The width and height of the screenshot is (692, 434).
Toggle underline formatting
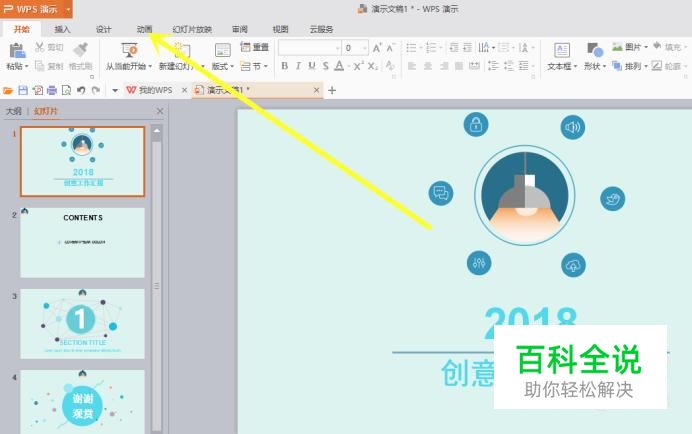pyautogui.click(x=312, y=66)
